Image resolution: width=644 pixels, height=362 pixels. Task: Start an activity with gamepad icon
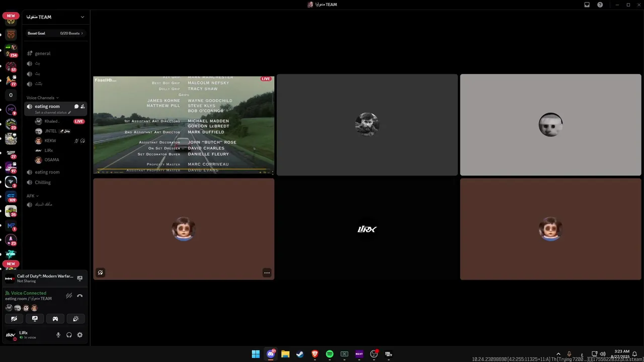55,318
